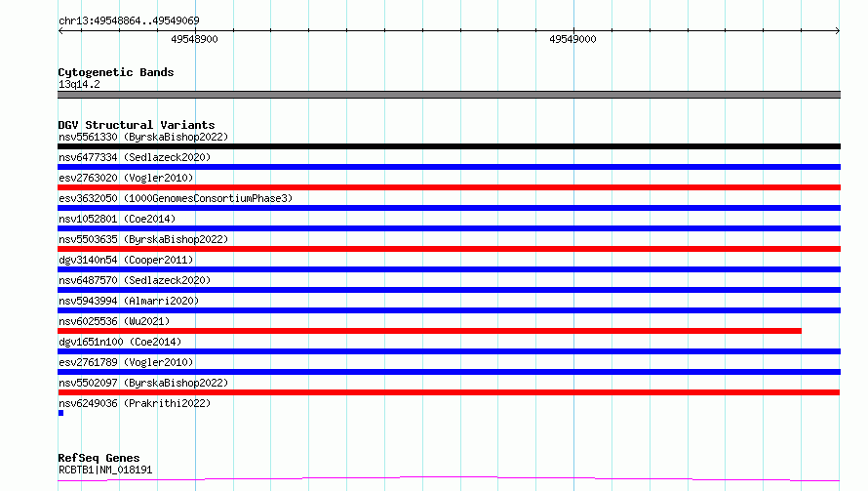Screen dimensions: 868x491
Task: Open the RCBTB1|NM_018191 gene label
Action: [x=105, y=470]
